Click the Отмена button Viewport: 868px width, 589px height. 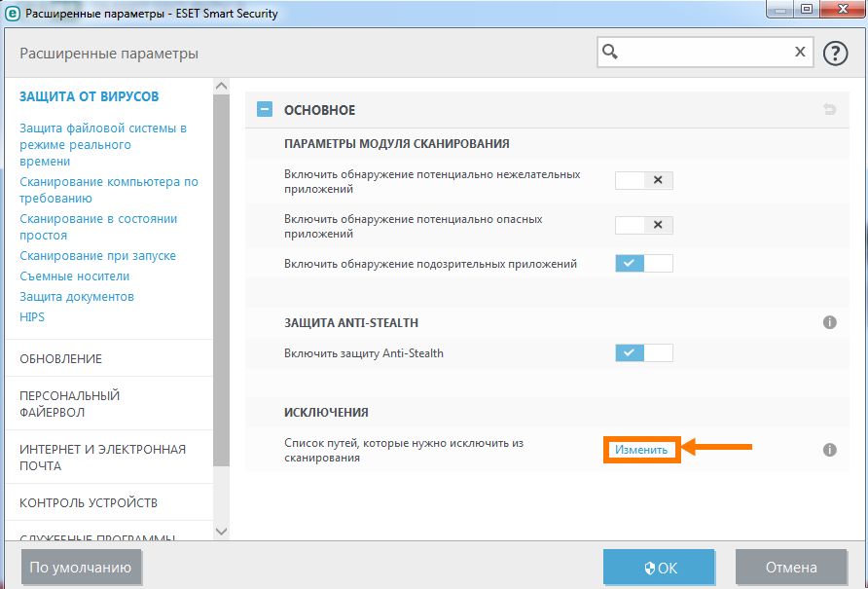pyautogui.click(x=791, y=568)
